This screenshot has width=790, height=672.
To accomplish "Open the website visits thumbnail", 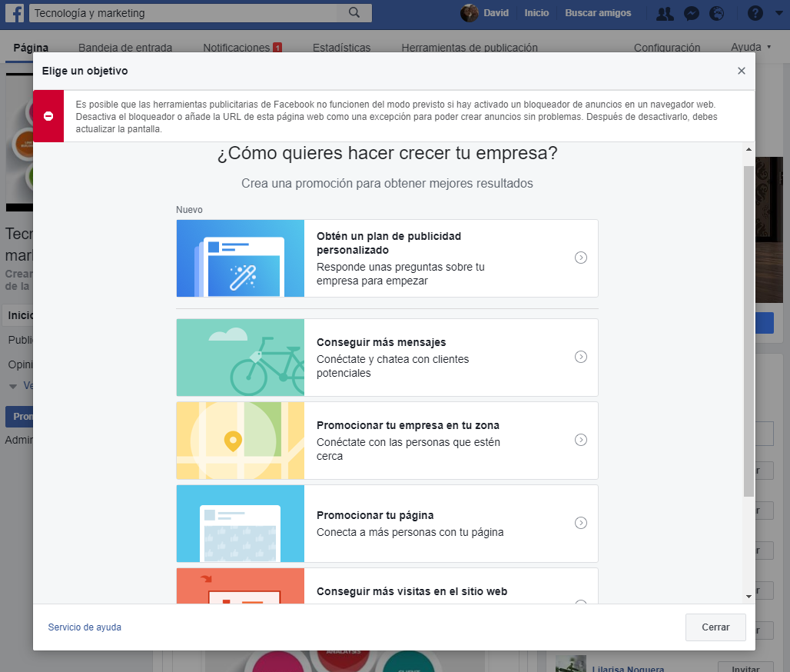I will pyautogui.click(x=241, y=586).
